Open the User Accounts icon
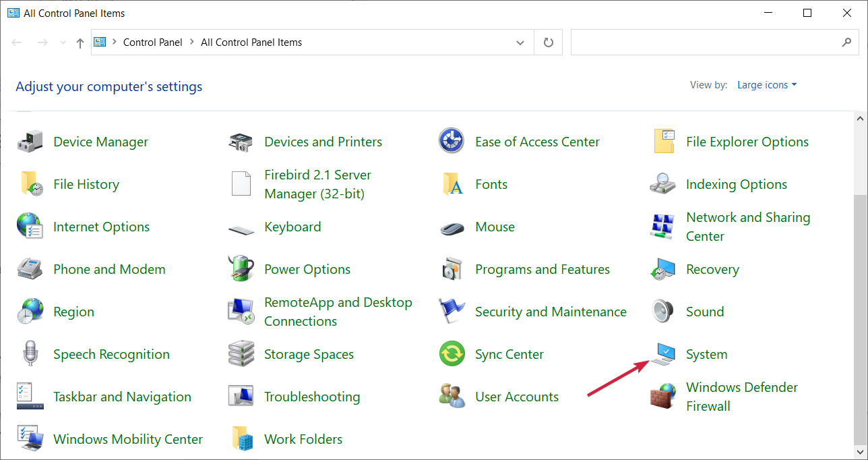This screenshot has width=868, height=460. [452, 397]
